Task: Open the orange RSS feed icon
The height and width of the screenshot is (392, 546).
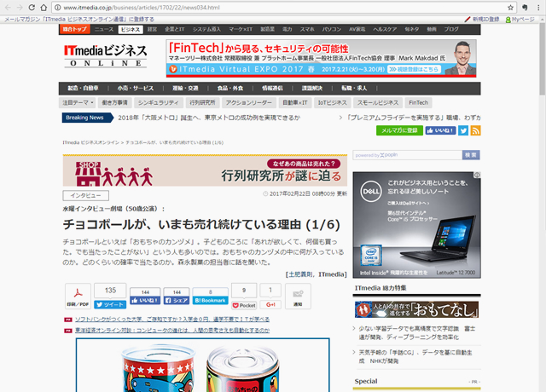Action: [x=475, y=130]
